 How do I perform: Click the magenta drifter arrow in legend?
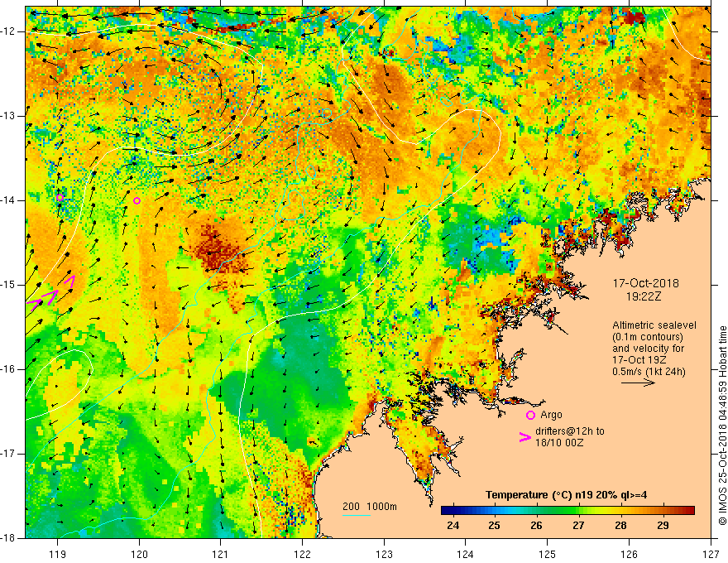click(x=524, y=437)
